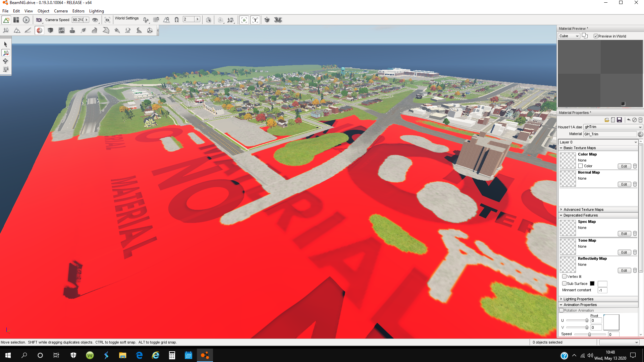Collapse the Basic Texture Maps section
The image size is (644, 362).
(x=598, y=148)
